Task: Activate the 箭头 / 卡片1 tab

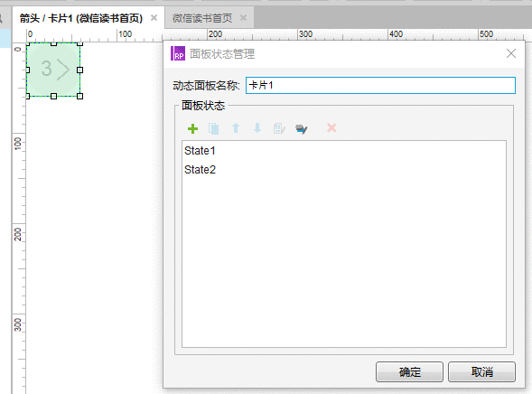Action: pos(81,18)
